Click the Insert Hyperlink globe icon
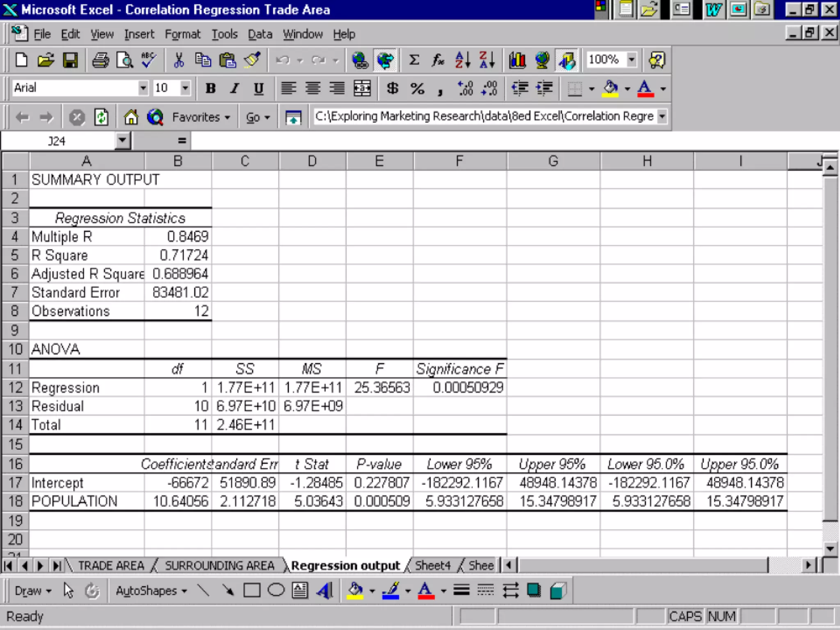Screen dimensions: 840x630 (x=360, y=60)
